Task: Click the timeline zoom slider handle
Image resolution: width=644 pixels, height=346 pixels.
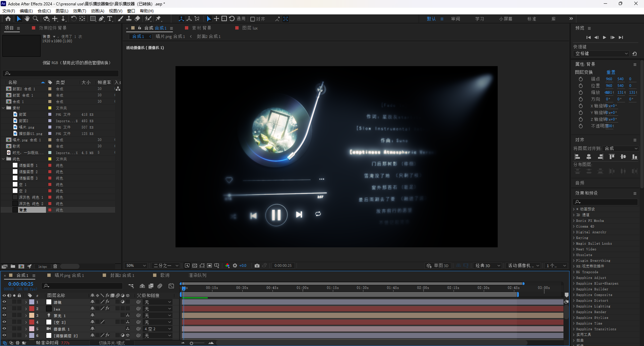Action: point(191,343)
